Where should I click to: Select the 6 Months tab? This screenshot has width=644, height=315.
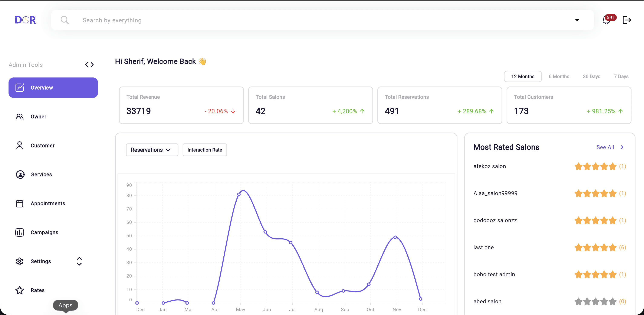click(x=559, y=76)
